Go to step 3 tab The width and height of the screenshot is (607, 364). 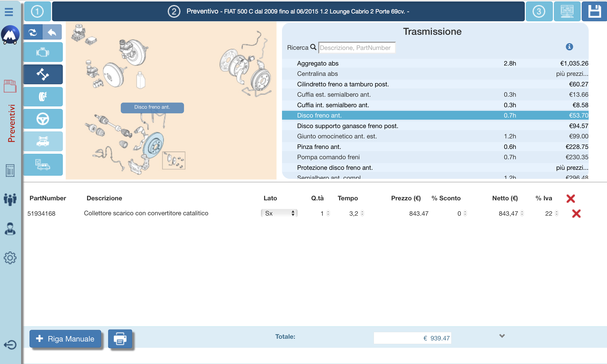pyautogui.click(x=539, y=11)
